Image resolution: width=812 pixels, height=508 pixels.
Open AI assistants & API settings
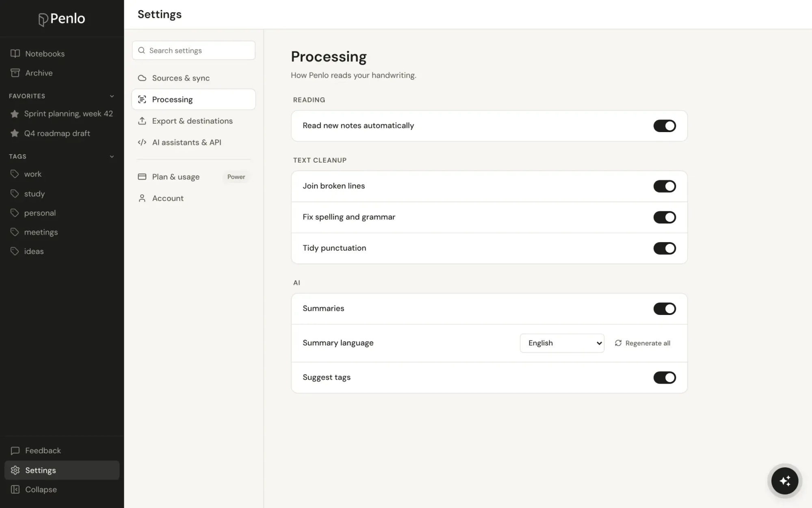(x=194, y=142)
